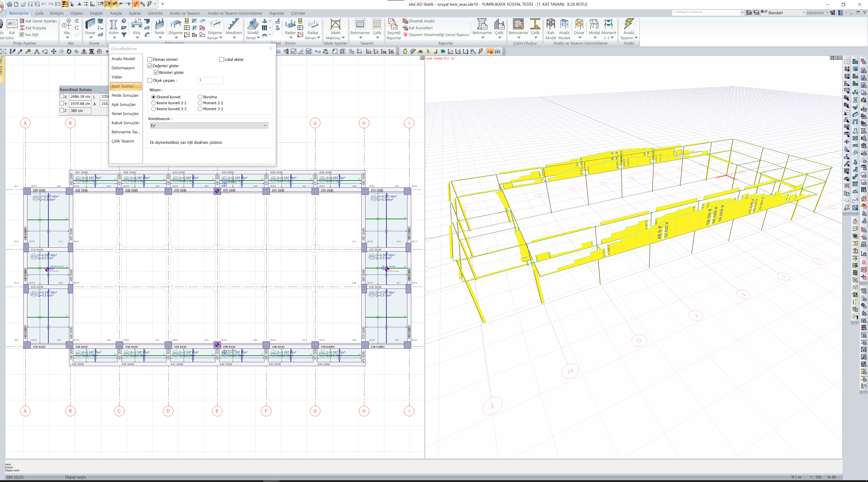Toggle Yarı Rijit checkbox
This screenshot has height=482, width=868.
[22, 35]
